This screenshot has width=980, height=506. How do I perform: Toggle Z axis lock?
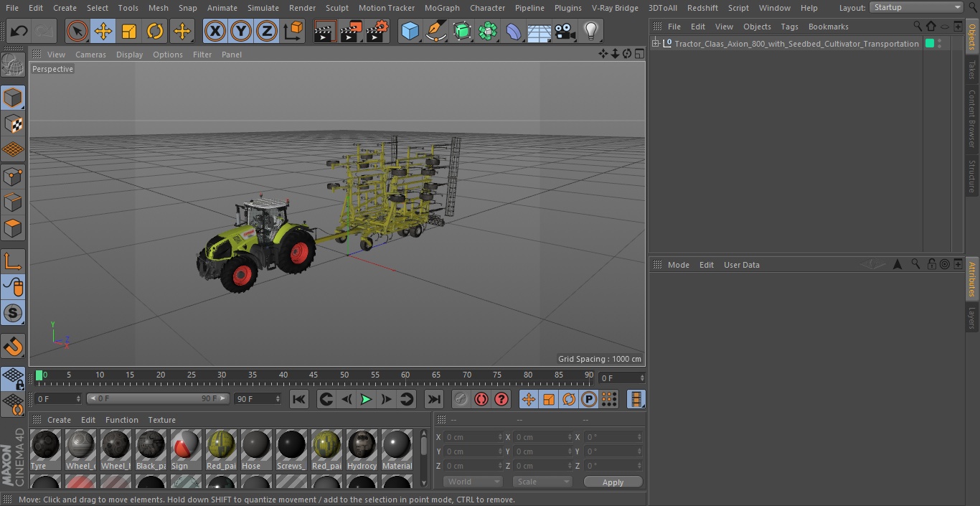coord(267,31)
